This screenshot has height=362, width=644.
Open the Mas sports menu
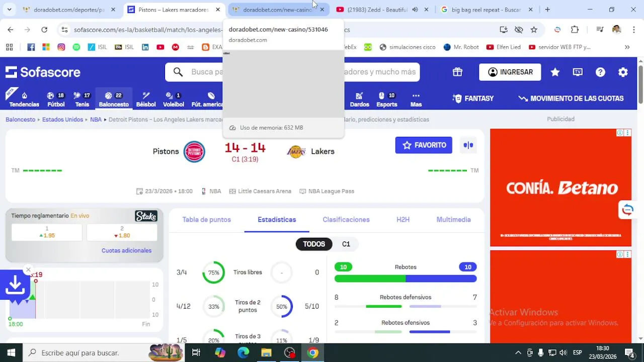click(x=416, y=99)
